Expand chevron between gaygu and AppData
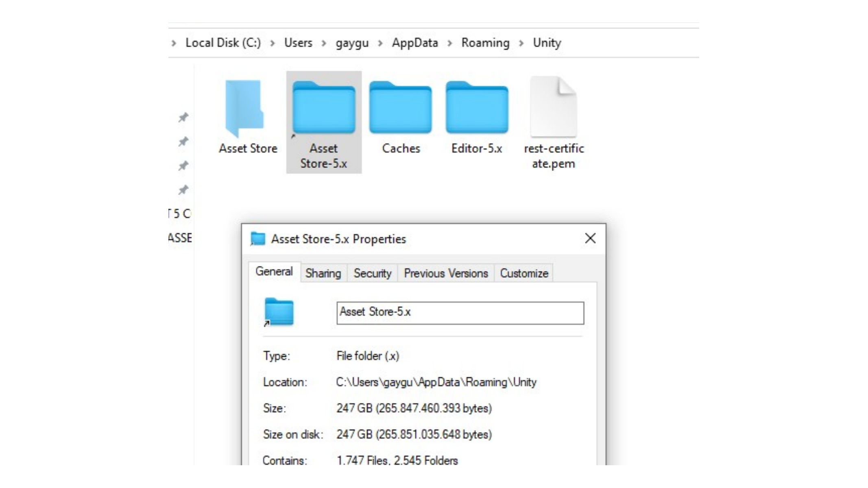The width and height of the screenshot is (868, 488). click(380, 43)
